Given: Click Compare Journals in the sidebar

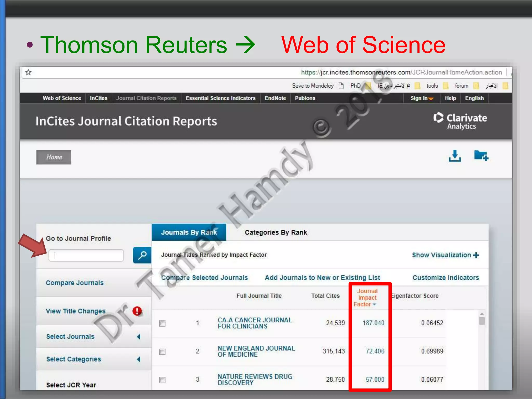Looking at the screenshot, I should click(x=75, y=283).
